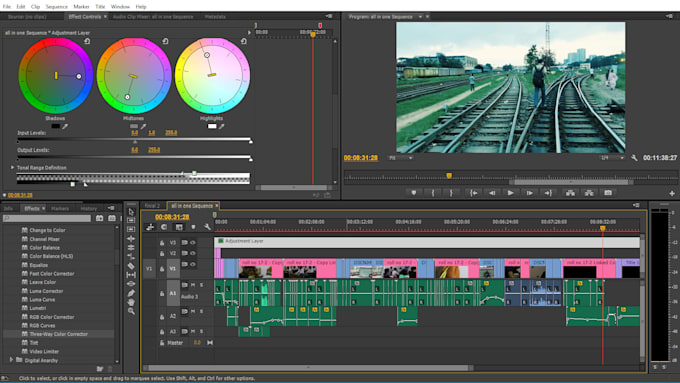Reset the Highlights color wheel
The height and width of the screenshot is (383, 680).
click(244, 41)
